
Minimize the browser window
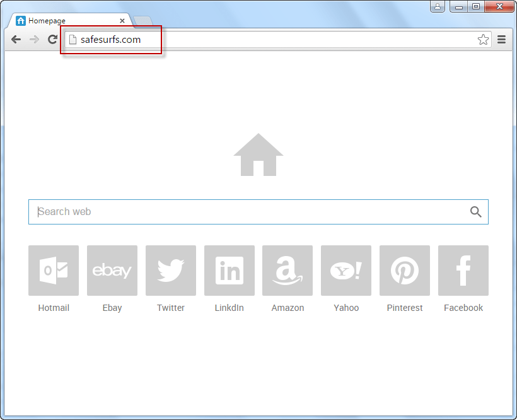pyautogui.click(x=459, y=6)
